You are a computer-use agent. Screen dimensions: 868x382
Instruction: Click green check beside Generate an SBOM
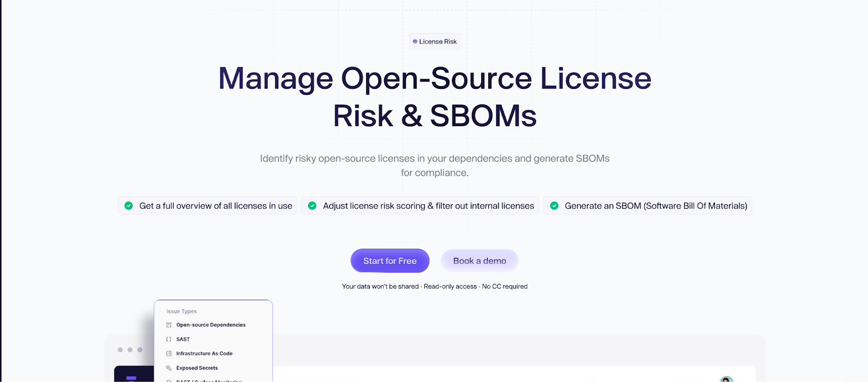click(x=554, y=206)
